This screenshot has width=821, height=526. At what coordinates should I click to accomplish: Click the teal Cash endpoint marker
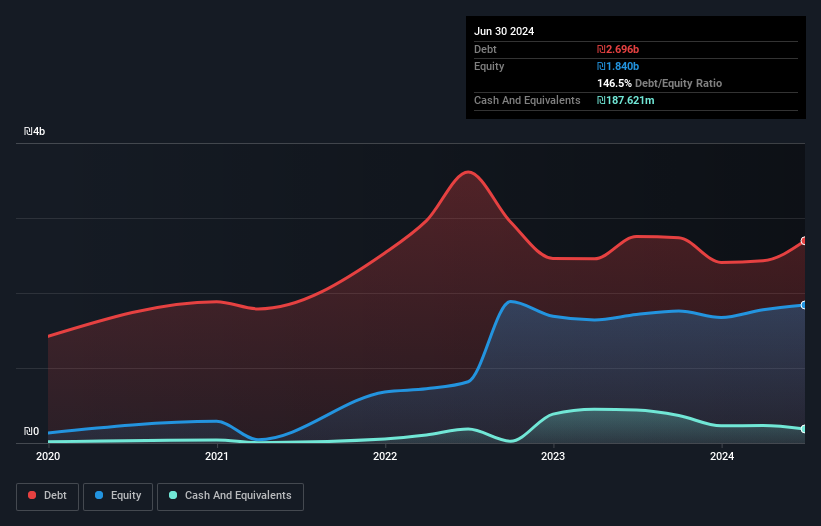[804, 429]
